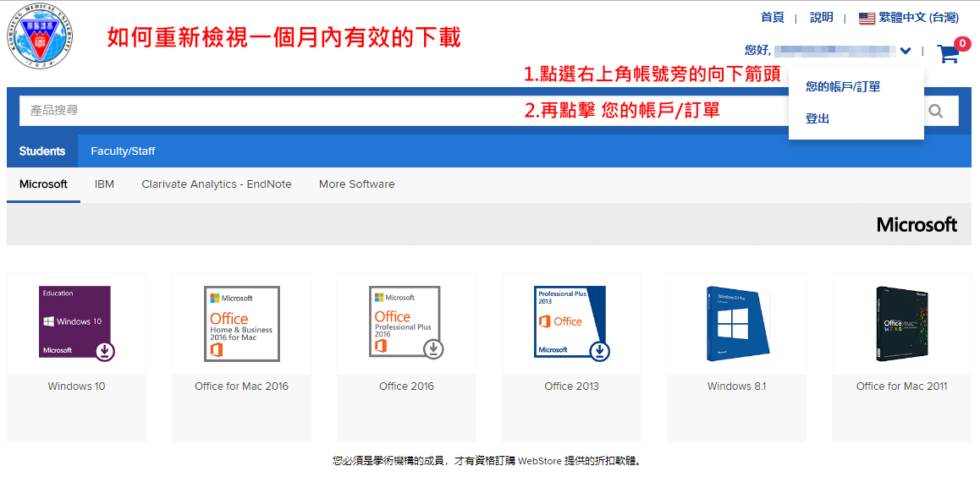Expand the account dropdown arrow
This screenshot has height=477, width=980.
(906, 52)
